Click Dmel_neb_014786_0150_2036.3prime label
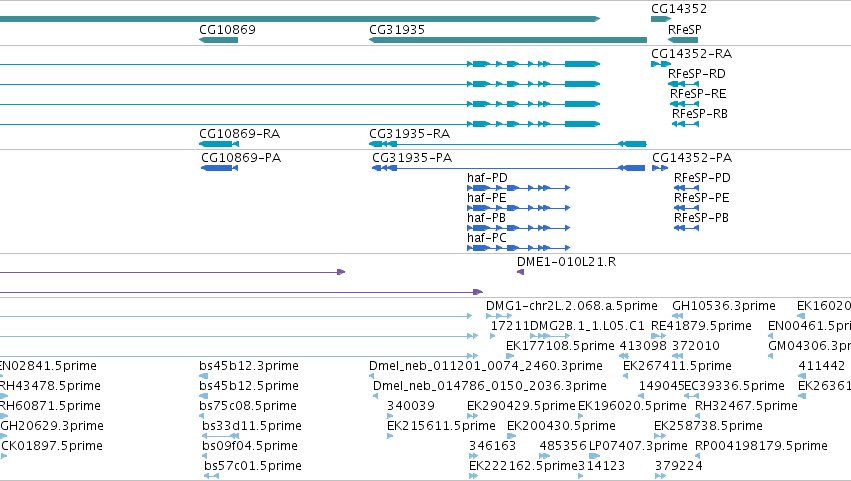 tap(490, 387)
